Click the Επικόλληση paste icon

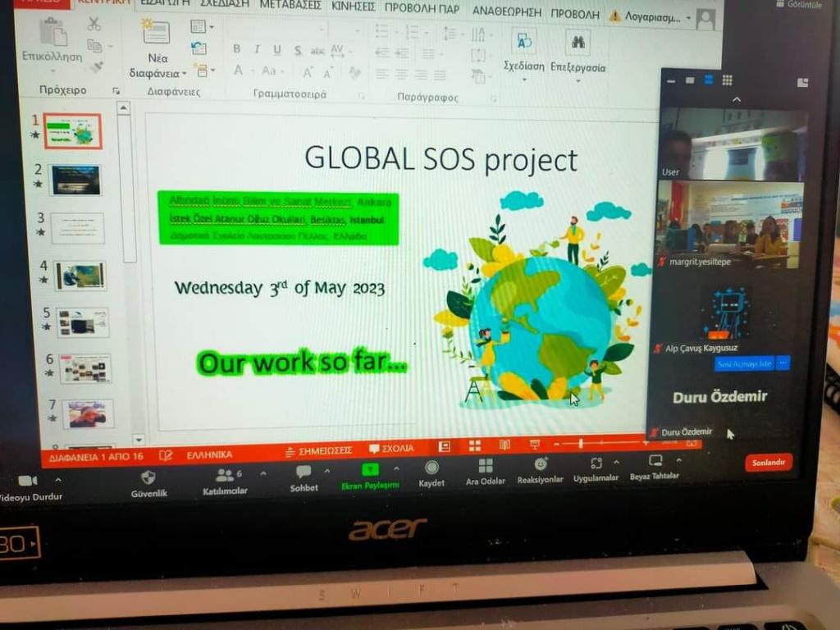pyautogui.click(x=53, y=33)
